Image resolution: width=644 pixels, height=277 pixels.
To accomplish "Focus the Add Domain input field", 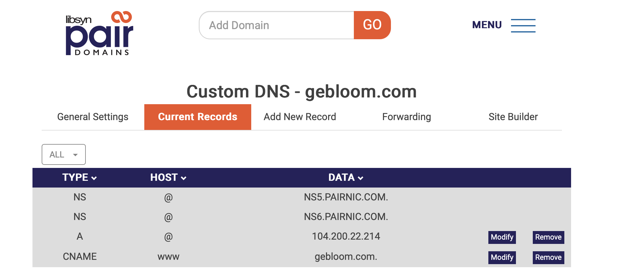I will pyautogui.click(x=277, y=25).
